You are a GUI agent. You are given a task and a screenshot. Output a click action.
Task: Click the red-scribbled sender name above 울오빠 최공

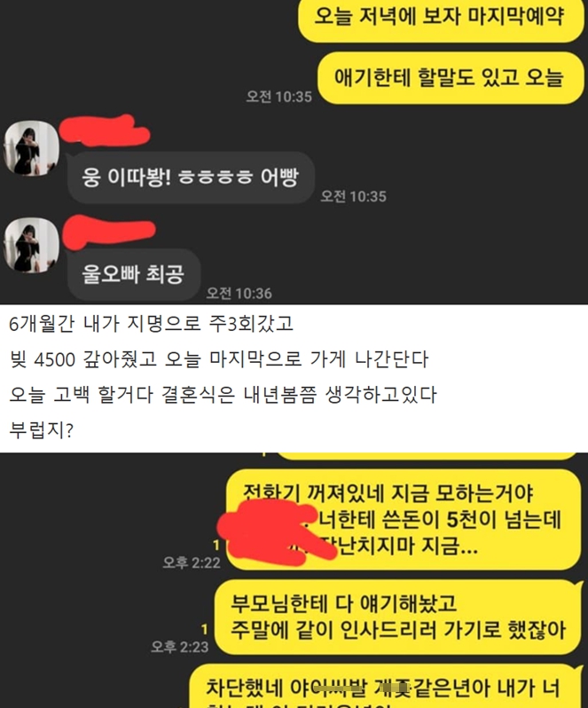click(x=108, y=232)
